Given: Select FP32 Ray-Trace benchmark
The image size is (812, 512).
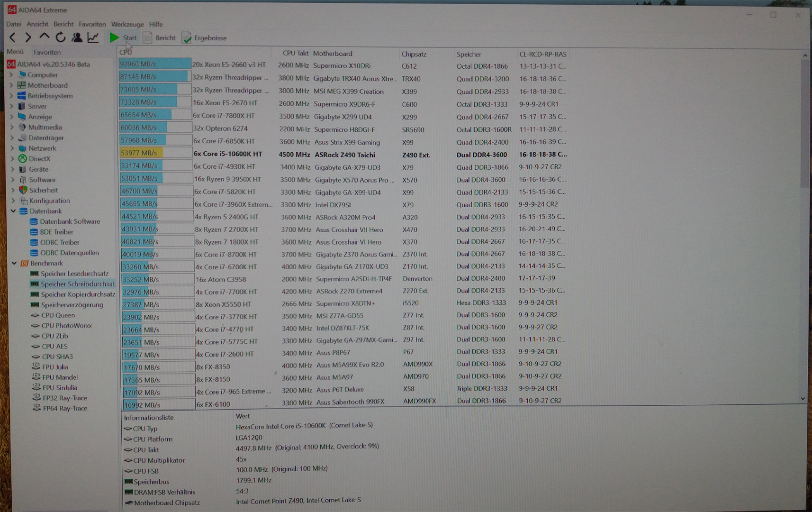Looking at the screenshot, I should [65, 398].
